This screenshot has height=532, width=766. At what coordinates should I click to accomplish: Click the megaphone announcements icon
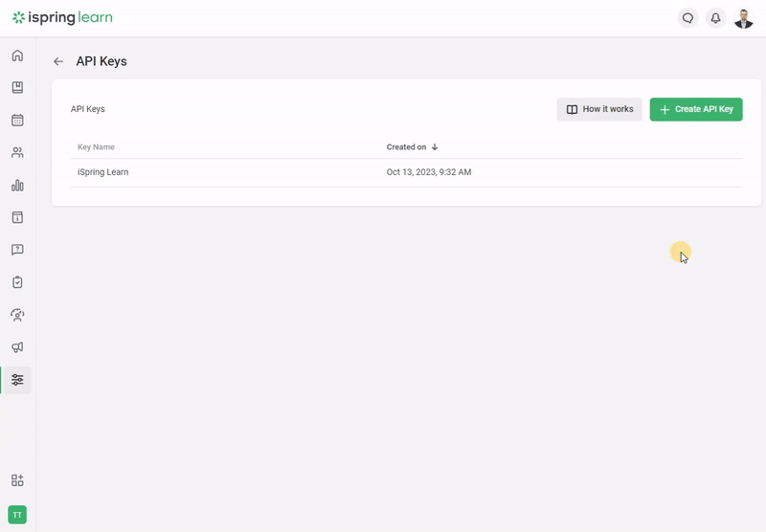(x=17, y=347)
